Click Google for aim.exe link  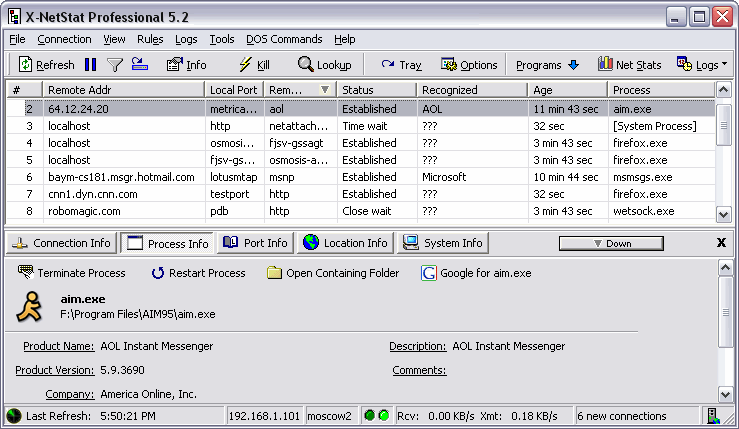pyautogui.click(x=476, y=273)
